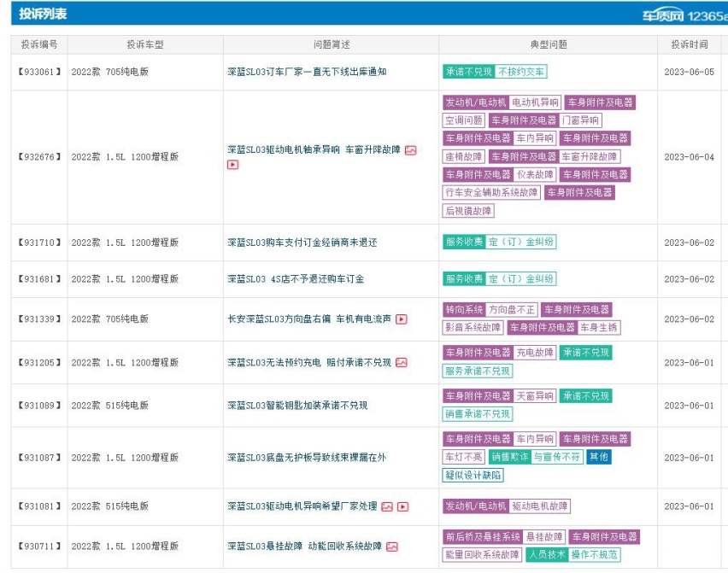
Task: Click the 投诉车型 column header
Action: (145, 44)
